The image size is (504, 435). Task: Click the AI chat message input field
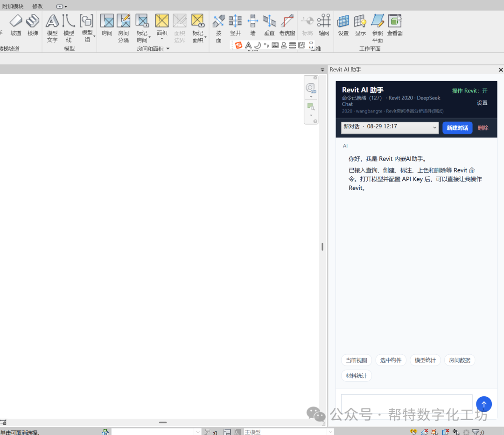tap(406, 404)
